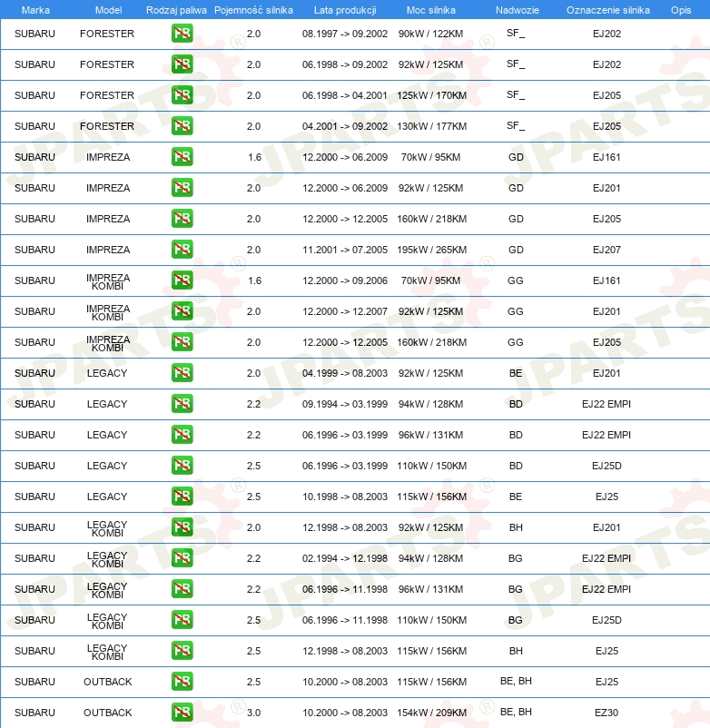Viewport: 710px width, 728px height.
Task: Click fuel icon in Forester 90kW/122KM row
Action: (x=182, y=34)
